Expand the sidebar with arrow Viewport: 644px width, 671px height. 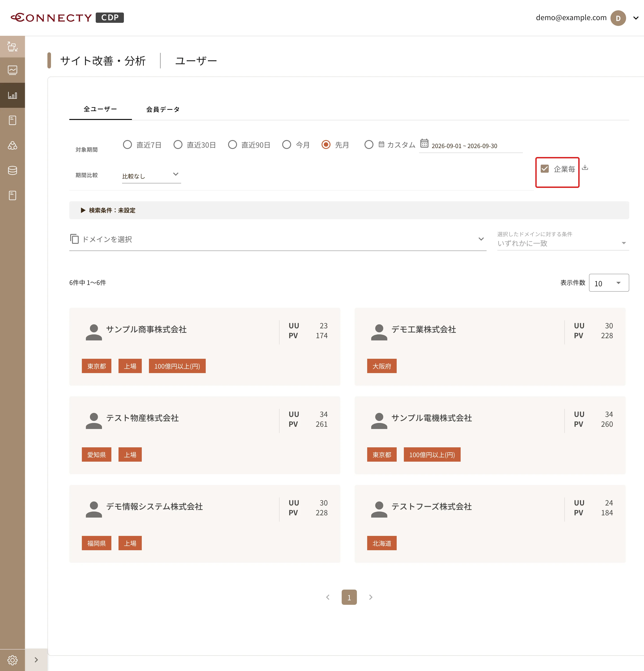pos(36,660)
